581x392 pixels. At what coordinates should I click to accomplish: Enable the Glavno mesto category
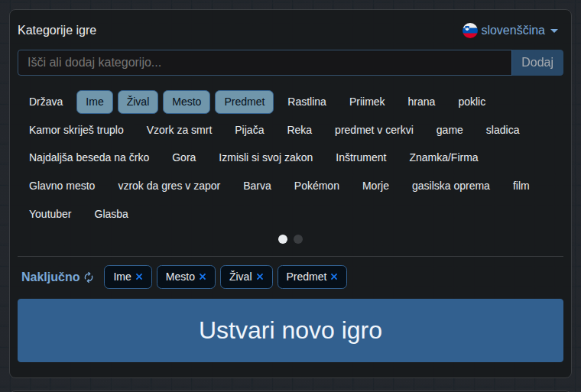point(62,186)
